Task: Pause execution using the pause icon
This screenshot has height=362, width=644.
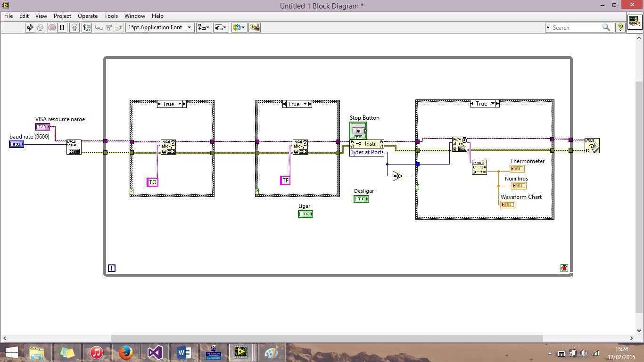Action: (x=63, y=27)
